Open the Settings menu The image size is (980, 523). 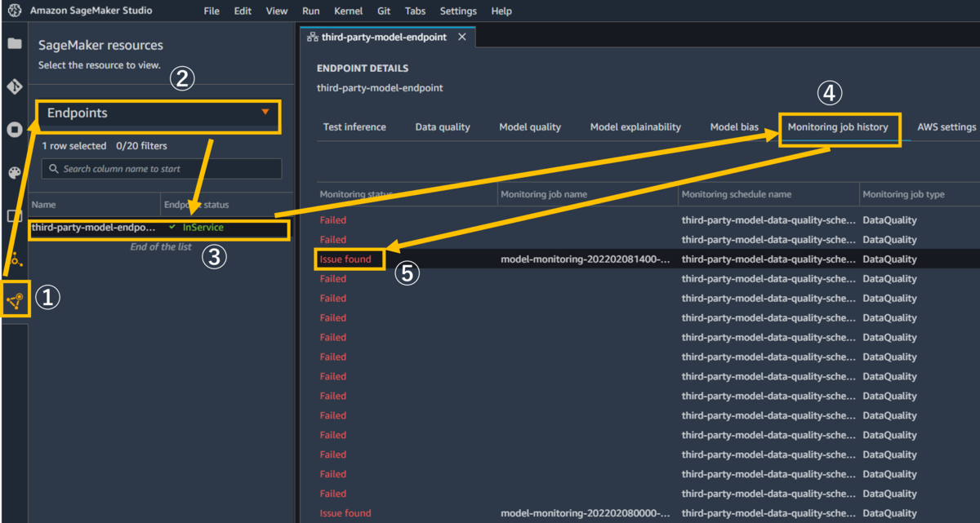pyautogui.click(x=458, y=11)
